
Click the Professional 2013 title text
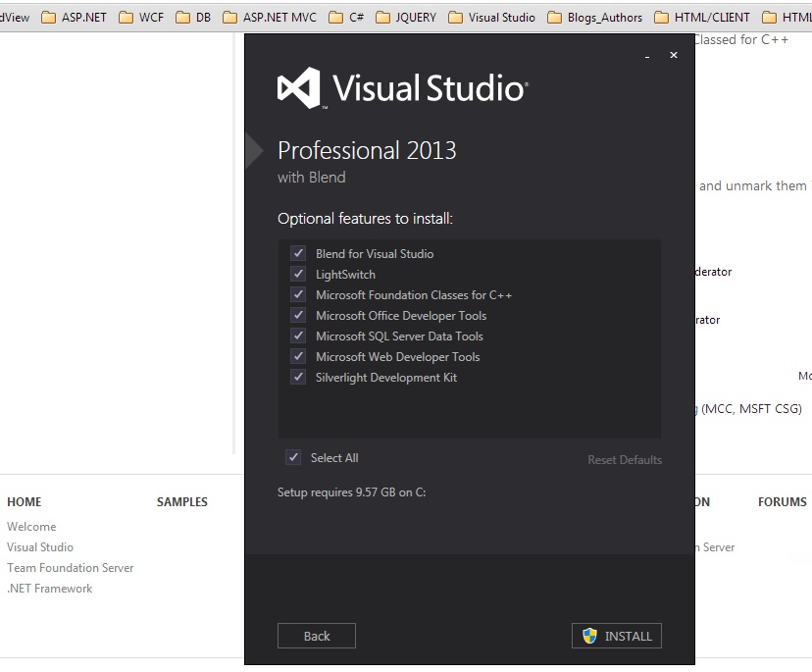tap(367, 151)
